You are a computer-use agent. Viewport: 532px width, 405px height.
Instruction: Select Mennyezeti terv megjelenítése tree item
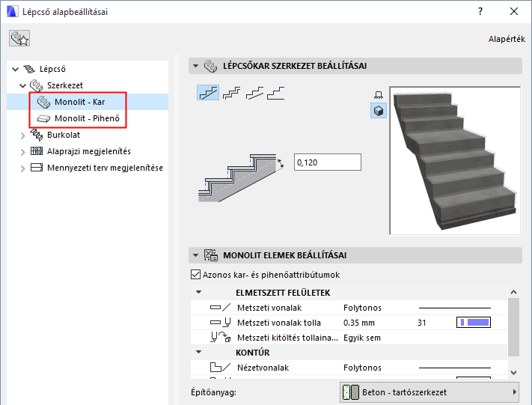pyautogui.click(x=106, y=168)
